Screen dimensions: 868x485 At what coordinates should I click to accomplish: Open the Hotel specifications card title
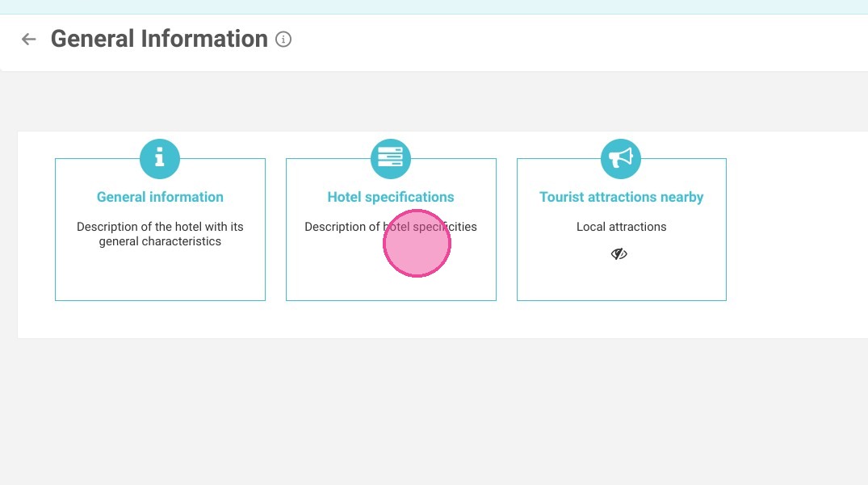(391, 197)
